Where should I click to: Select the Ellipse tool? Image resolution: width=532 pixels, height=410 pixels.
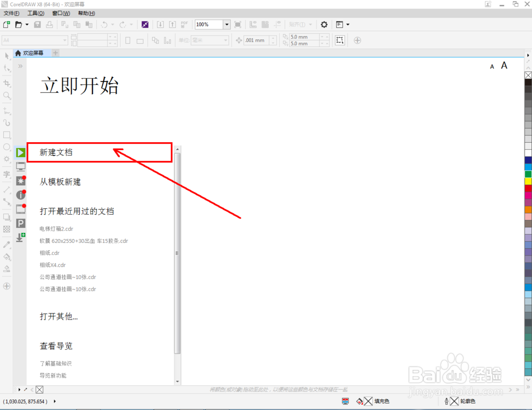click(x=7, y=147)
